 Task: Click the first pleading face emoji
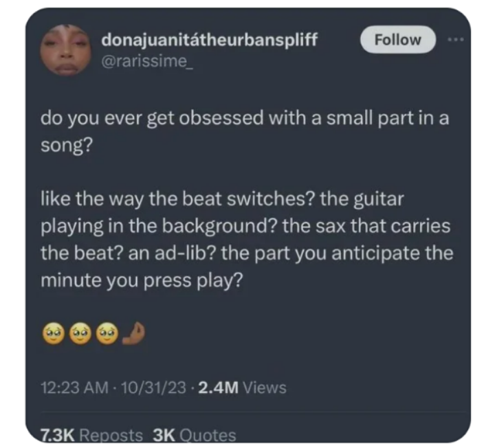[54, 333]
